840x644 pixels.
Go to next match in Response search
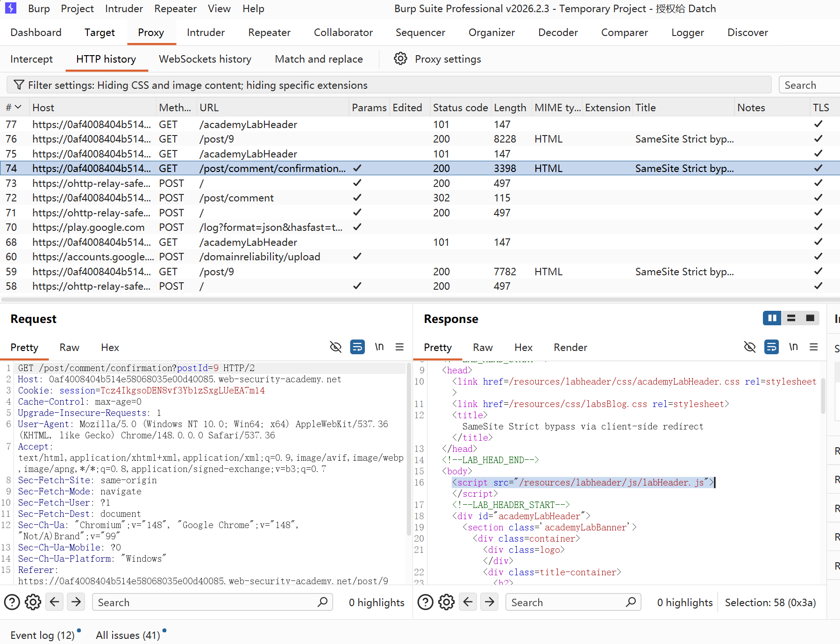pyautogui.click(x=490, y=601)
